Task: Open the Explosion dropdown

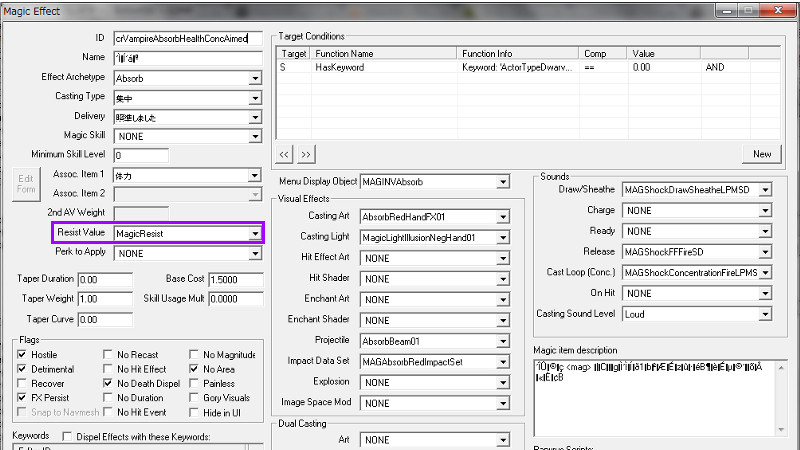Action: click(x=503, y=383)
